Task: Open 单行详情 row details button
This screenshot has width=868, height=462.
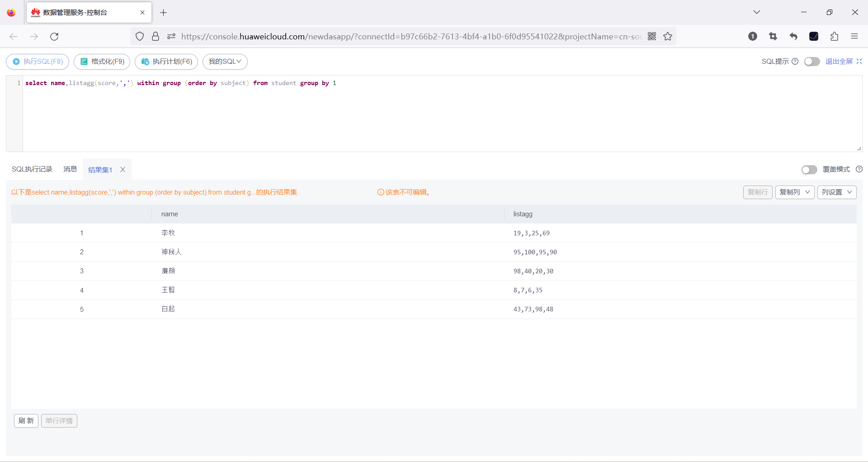Action: tap(59, 421)
